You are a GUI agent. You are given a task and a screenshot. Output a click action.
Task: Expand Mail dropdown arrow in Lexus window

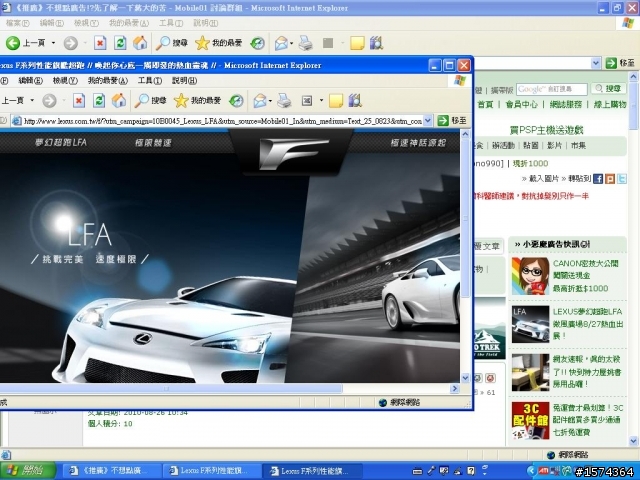pos(270,100)
